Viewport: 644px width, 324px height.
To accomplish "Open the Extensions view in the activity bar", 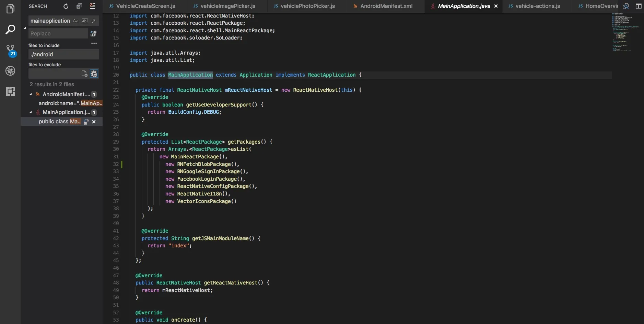I will click(10, 91).
